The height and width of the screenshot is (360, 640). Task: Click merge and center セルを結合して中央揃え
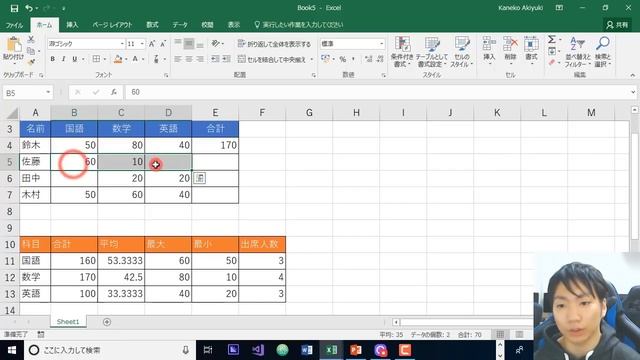pyautogui.click(x=272, y=59)
